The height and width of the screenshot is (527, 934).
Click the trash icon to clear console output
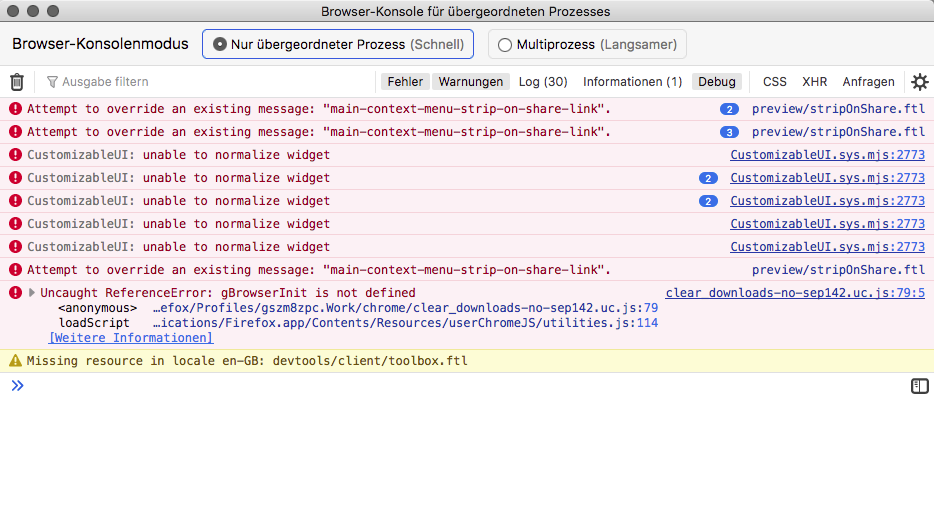(17, 82)
